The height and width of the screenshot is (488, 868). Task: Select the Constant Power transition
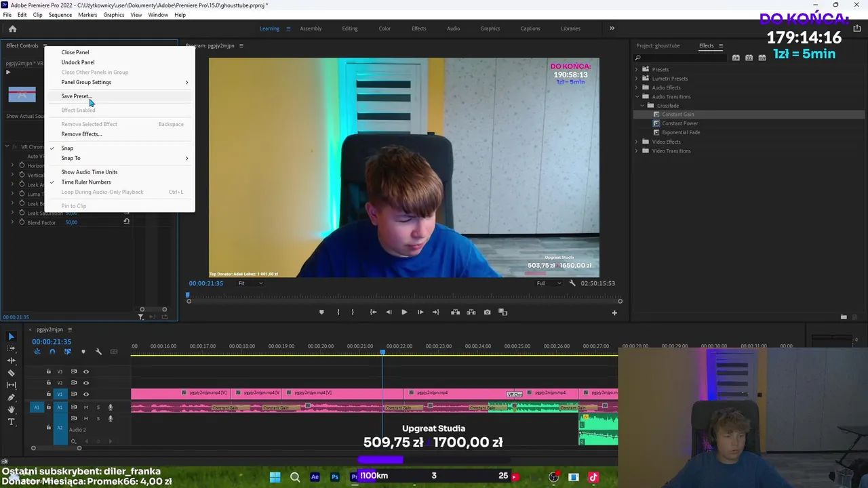coord(680,123)
